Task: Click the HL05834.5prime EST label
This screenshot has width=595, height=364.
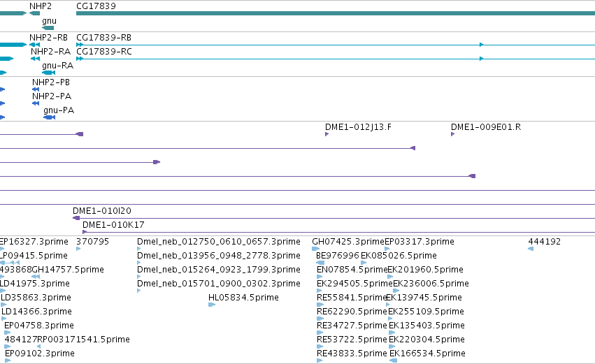Action: click(x=243, y=298)
